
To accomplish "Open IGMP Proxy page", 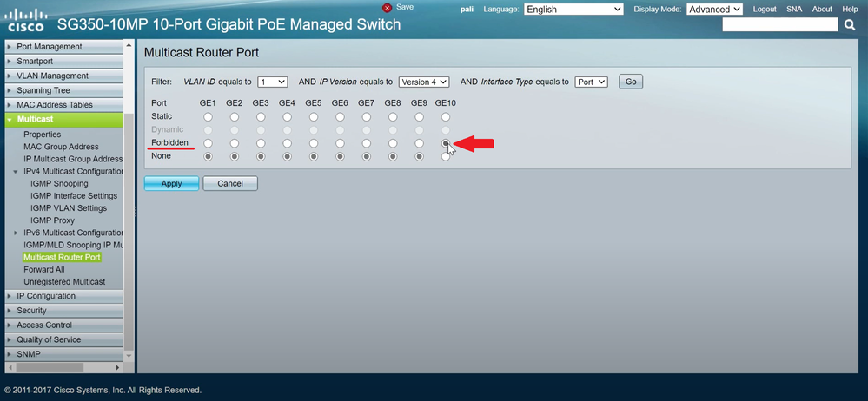I will 53,220.
